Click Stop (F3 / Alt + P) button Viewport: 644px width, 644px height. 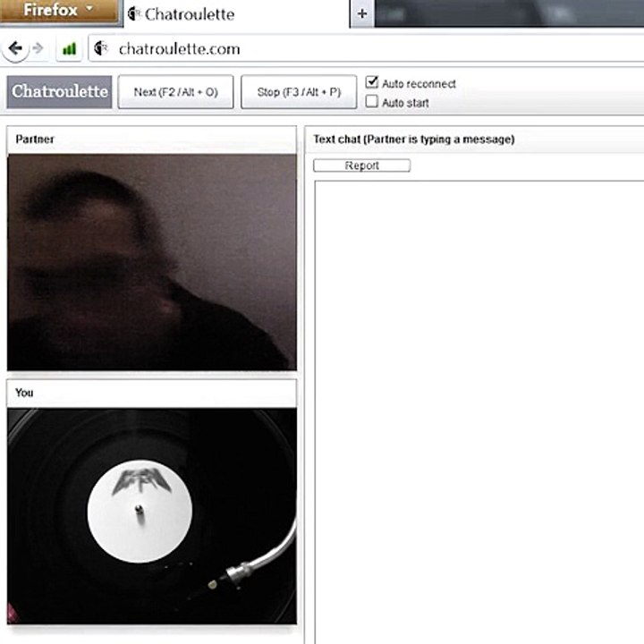pos(299,92)
